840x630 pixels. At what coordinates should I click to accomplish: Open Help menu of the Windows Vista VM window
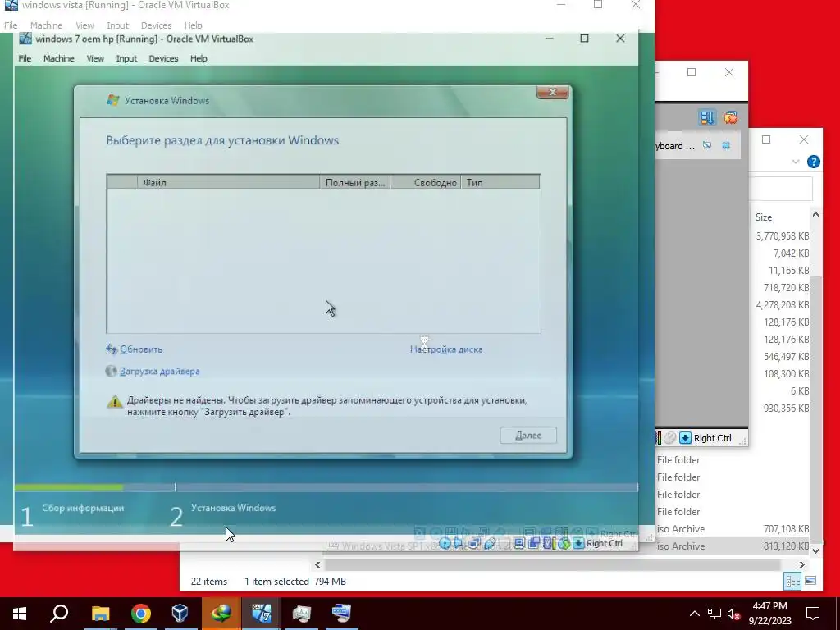(x=194, y=25)
